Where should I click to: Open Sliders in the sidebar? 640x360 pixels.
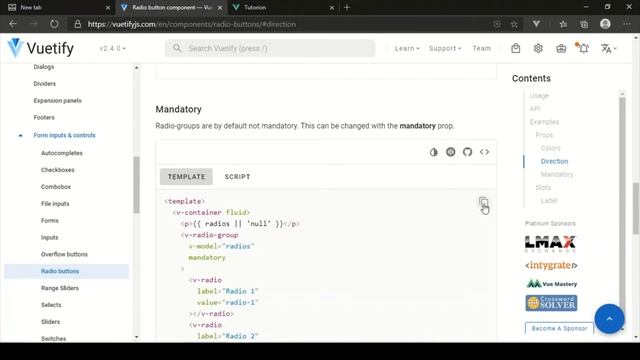[51, 322]
